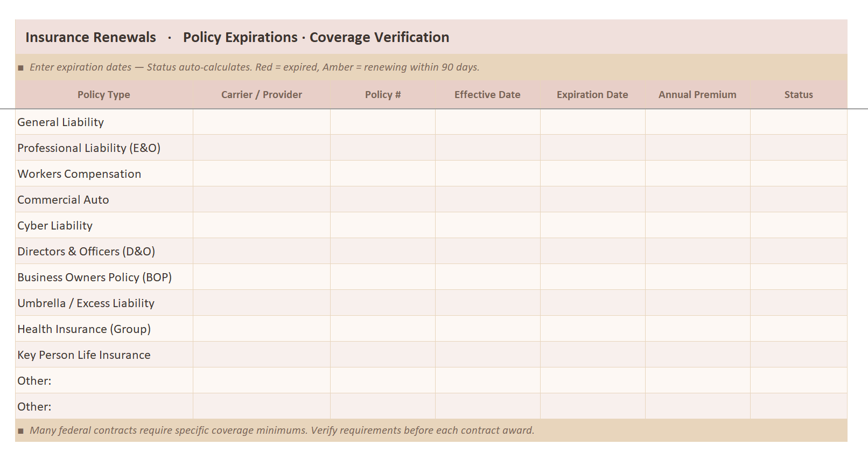Select Status cell for Health Insurance (Group)

[799, 329]
